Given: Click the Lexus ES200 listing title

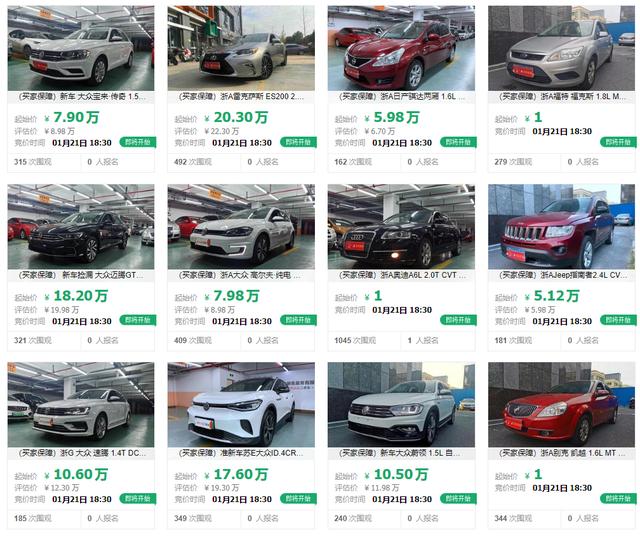Looking at the screenshot, I should pyautogui.click(x=241, y=97).
